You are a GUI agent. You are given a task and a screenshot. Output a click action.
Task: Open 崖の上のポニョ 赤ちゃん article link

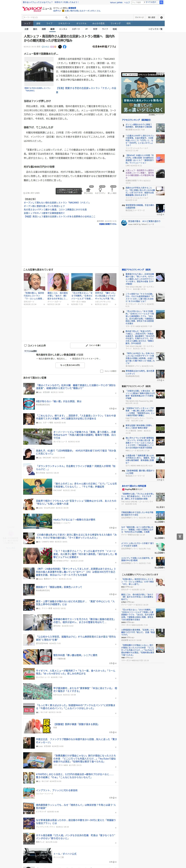pos(85,485)
